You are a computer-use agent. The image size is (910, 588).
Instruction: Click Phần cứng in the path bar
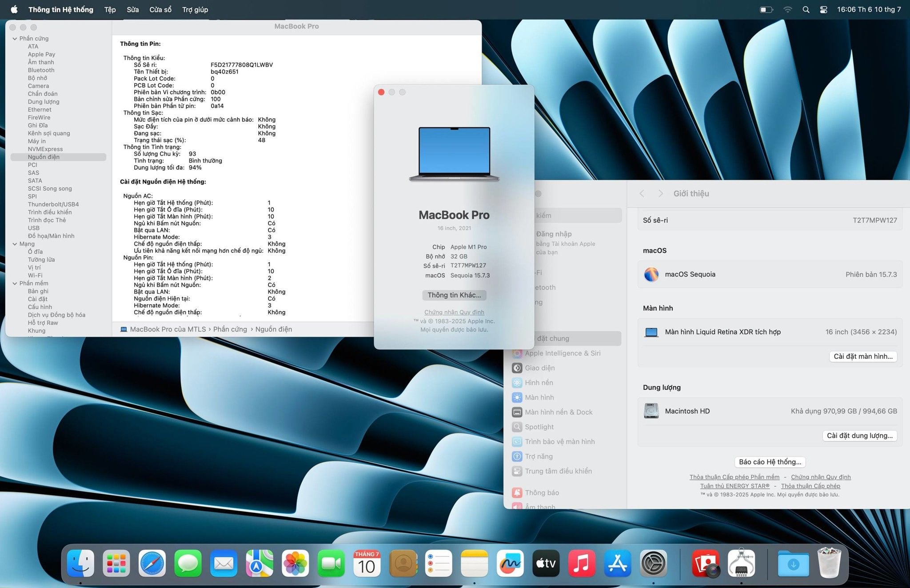(230, 329)
